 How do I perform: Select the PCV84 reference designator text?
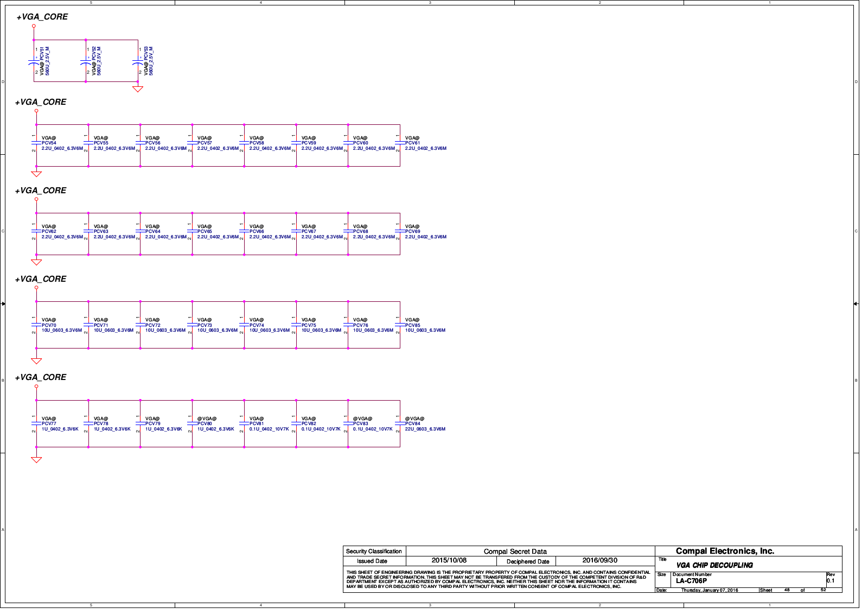pyautogui.click(x=412, y=424)
